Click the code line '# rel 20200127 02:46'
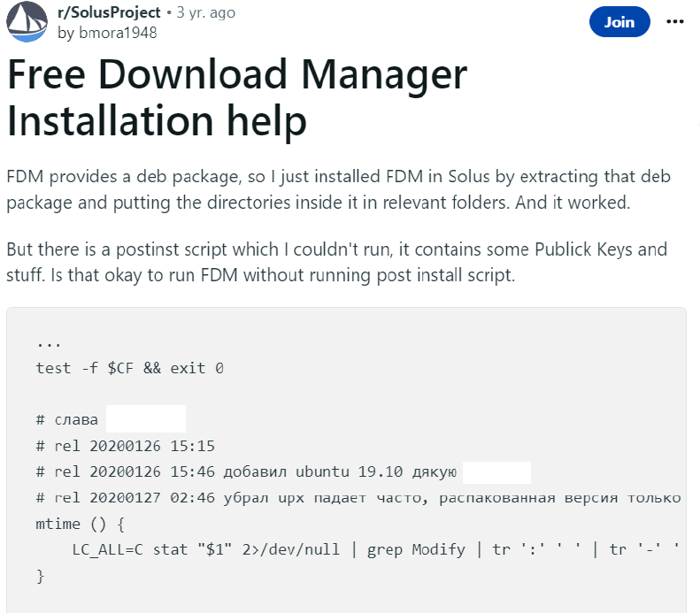The image size is (700, 613). click(x=358, y=497)
